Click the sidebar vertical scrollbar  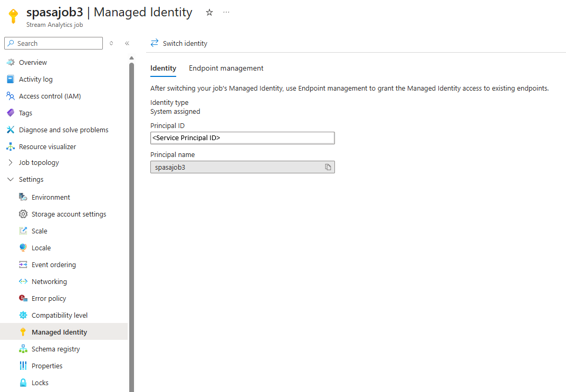(x=131, y=221)
